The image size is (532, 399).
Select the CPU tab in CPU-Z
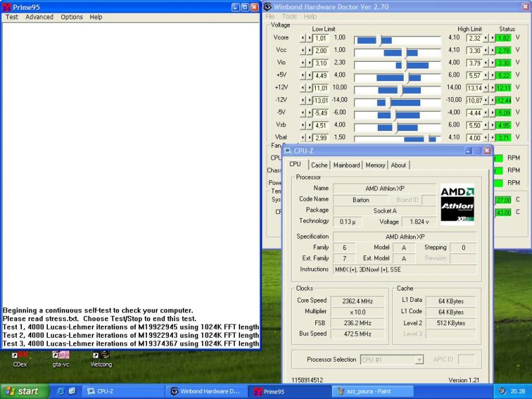point(295,164)
